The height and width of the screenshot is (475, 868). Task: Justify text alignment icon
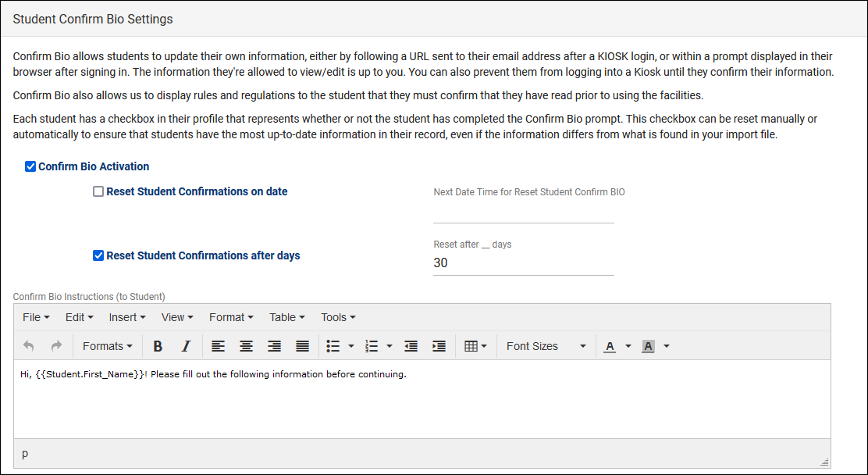tap(302, 346)
